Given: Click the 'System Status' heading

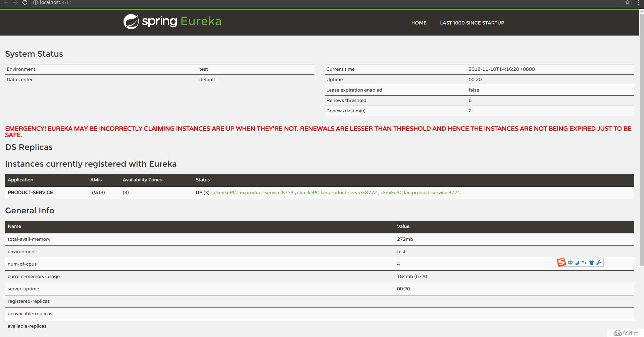Looking at the screenshot, I should pos(34,54).
